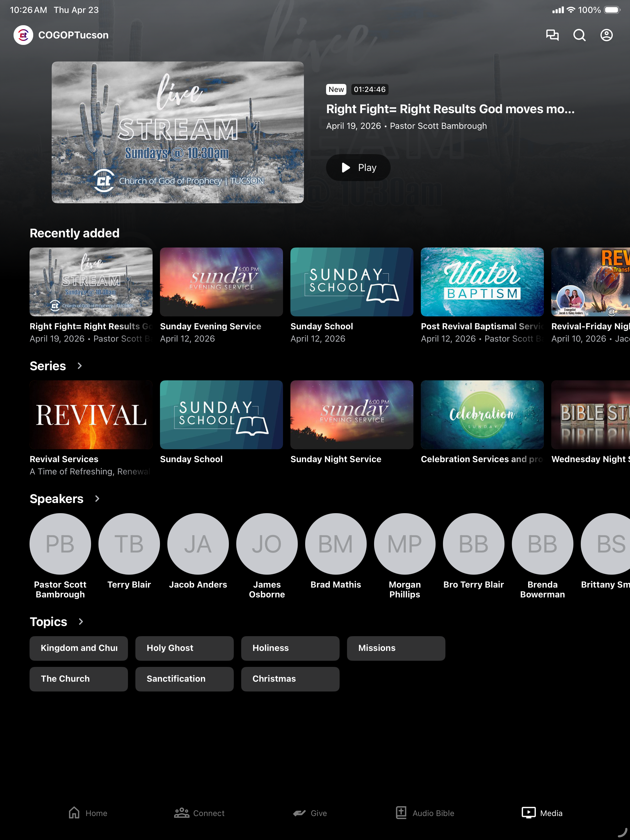Select speaker avatar MP Morgan Phillips
This screenshot has width=630, height=840.
[405, 544]
